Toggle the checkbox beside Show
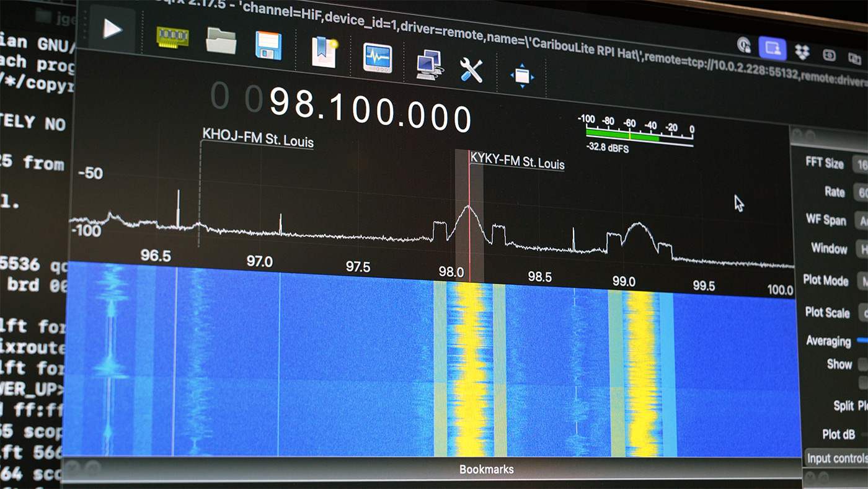Screen dimensions: 868x489 862,364
